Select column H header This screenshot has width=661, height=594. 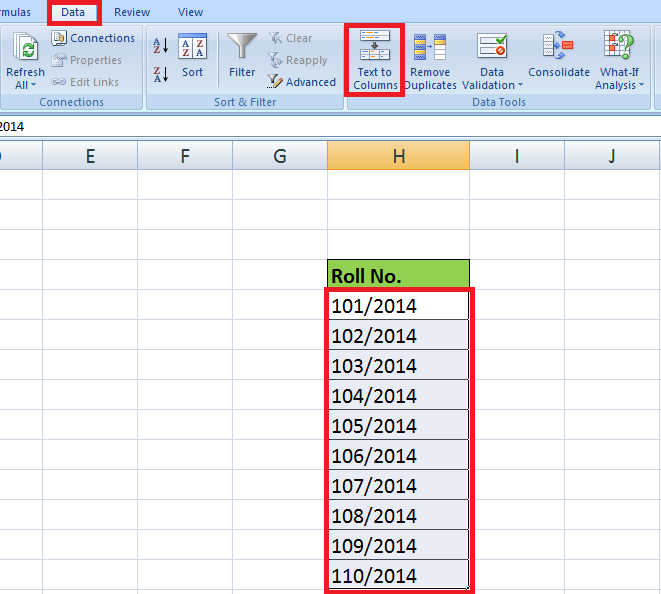point(398,156)
